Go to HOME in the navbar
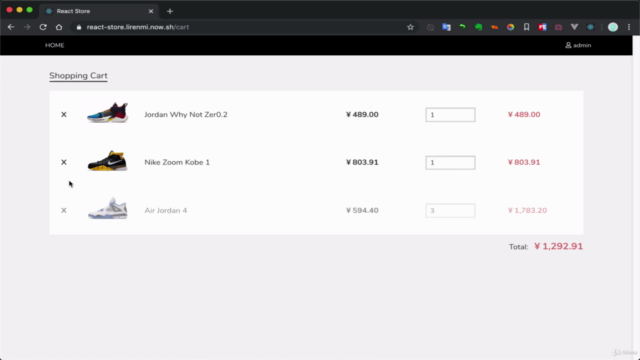Screen dimensions: 640x360 [55, 45]
